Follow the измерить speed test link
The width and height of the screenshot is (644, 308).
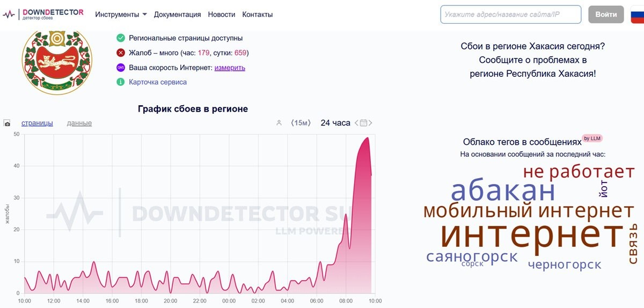pyautogui.click(x=230, y=68)
